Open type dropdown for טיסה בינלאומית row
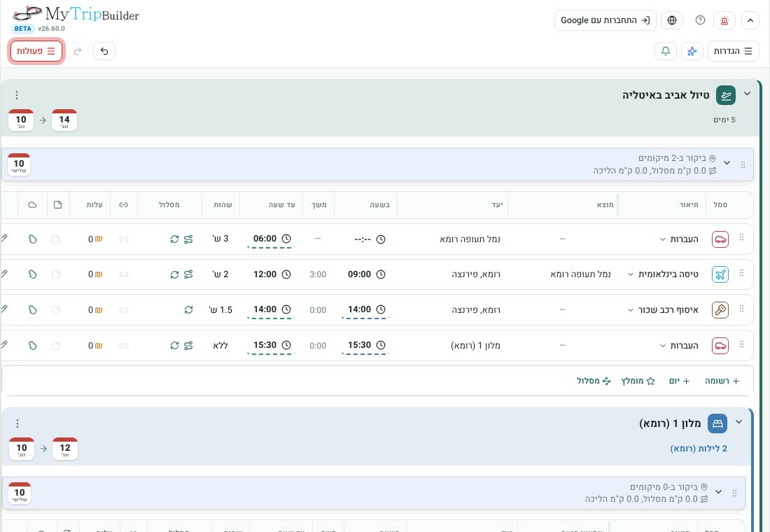 [x=631, y=274]
